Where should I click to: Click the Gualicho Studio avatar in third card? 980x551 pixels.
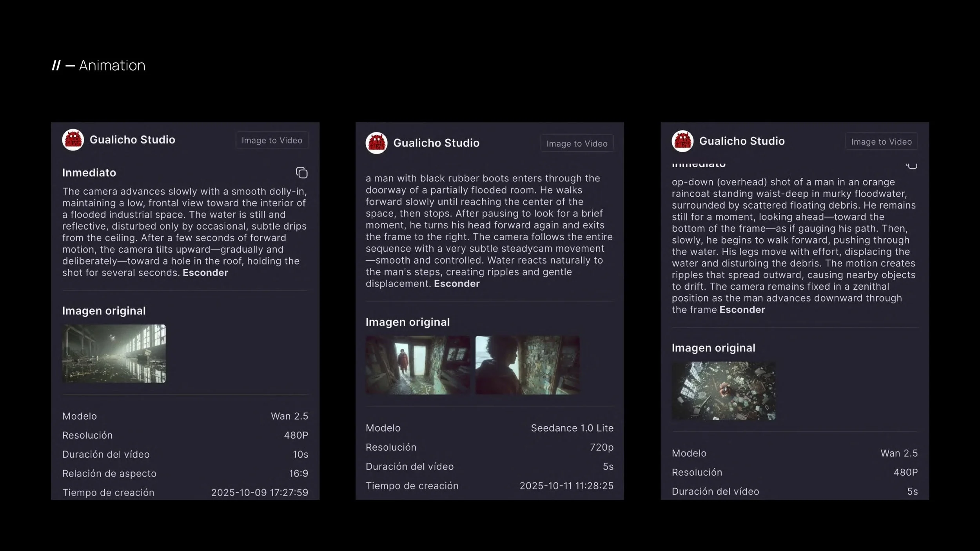pos(682,141)
